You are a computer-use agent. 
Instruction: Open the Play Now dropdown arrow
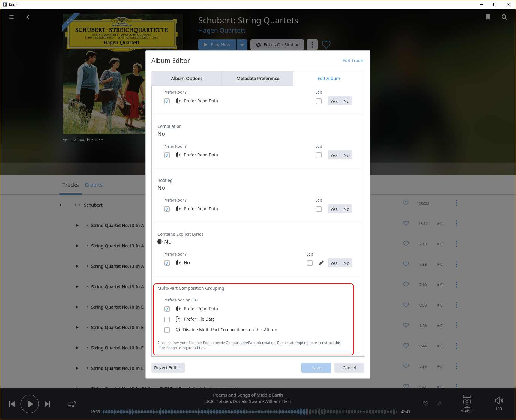pos(242,45)
